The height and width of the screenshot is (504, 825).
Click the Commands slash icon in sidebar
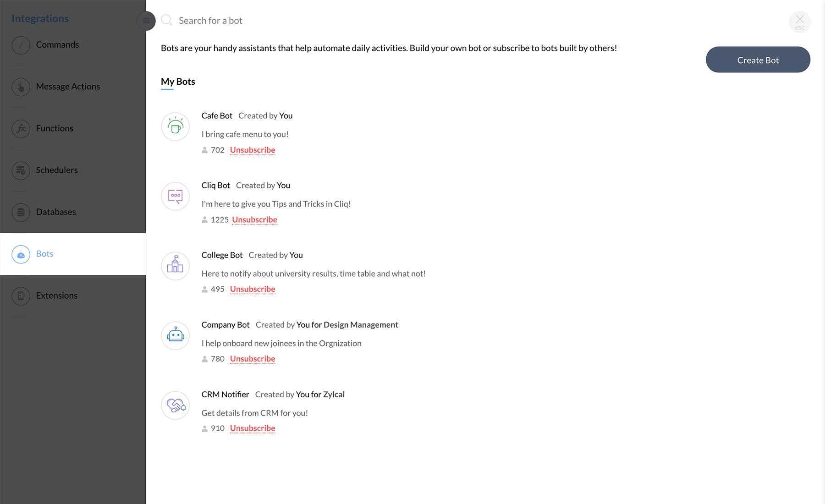[21, 45]
